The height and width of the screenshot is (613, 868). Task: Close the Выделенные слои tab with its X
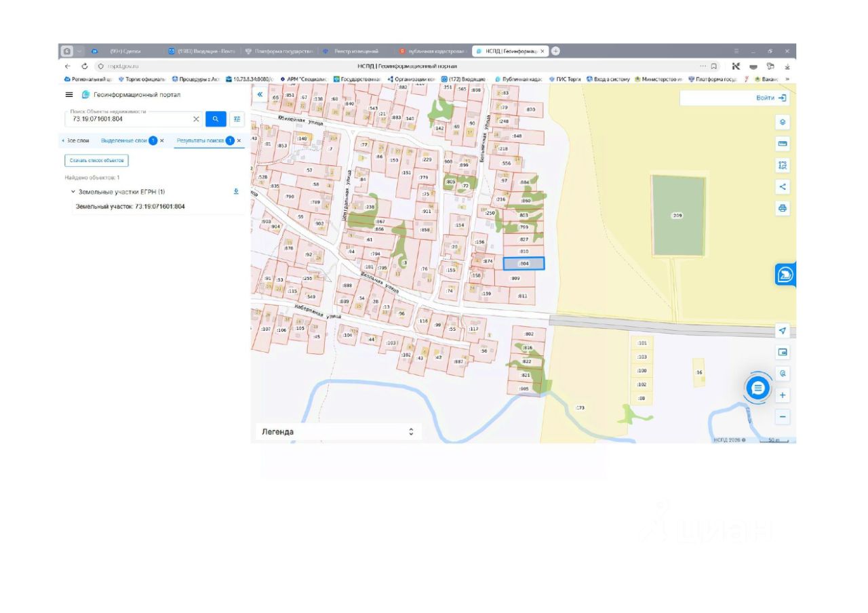pyautogui.click(x=162, y=140)
